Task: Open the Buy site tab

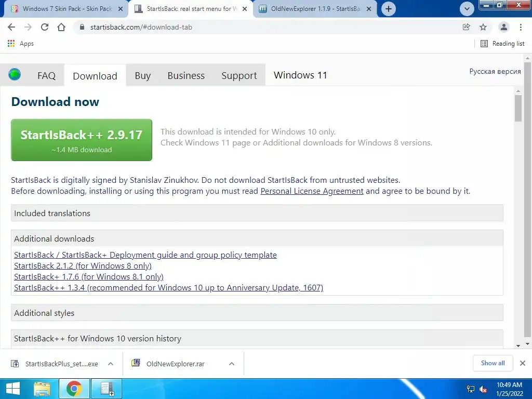Action: 142,75
